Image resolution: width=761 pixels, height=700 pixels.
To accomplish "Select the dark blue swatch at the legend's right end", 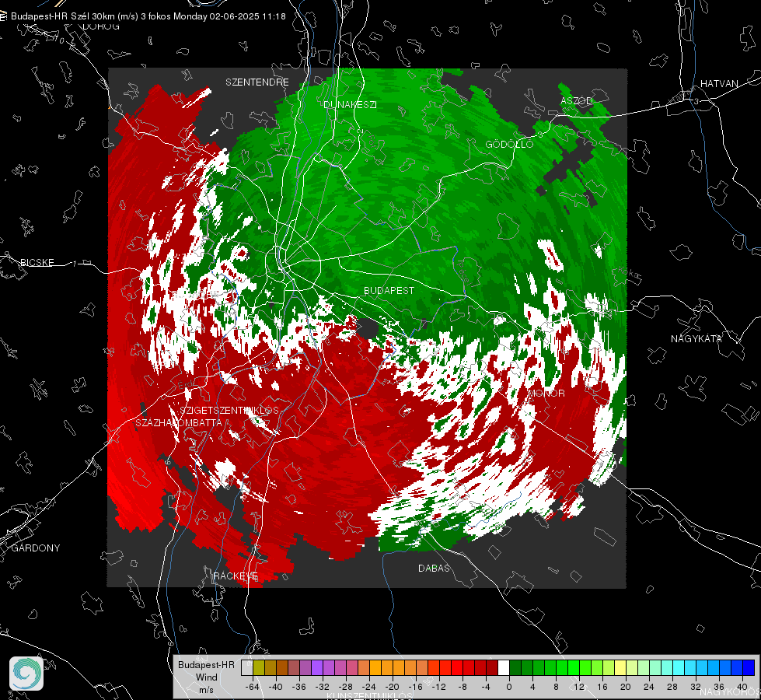I will 749,667.
